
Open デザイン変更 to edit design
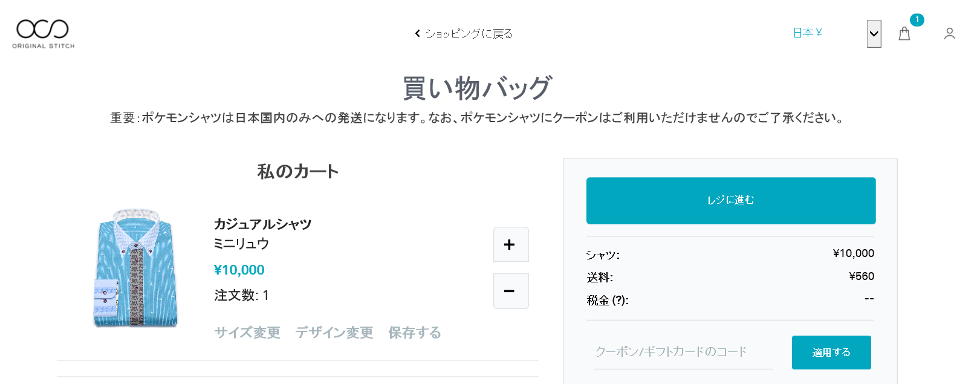coord(334,333)
